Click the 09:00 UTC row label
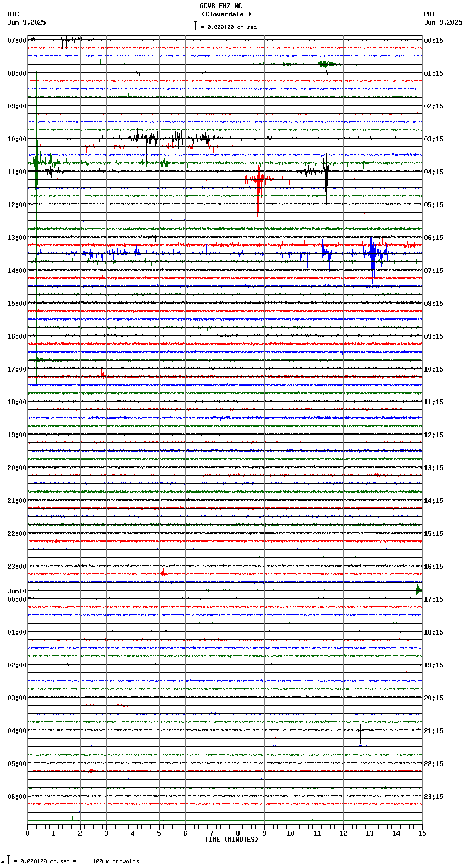Viewport: 466px width, 868px height. (17, 106)
